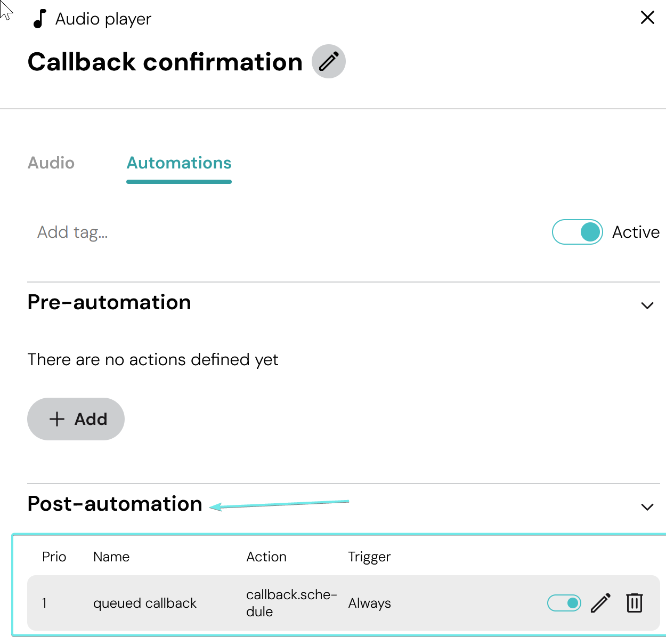Screen dimensions: 666x644
Task: Click the Trigger column header
Action: click(x=369, y=557)
